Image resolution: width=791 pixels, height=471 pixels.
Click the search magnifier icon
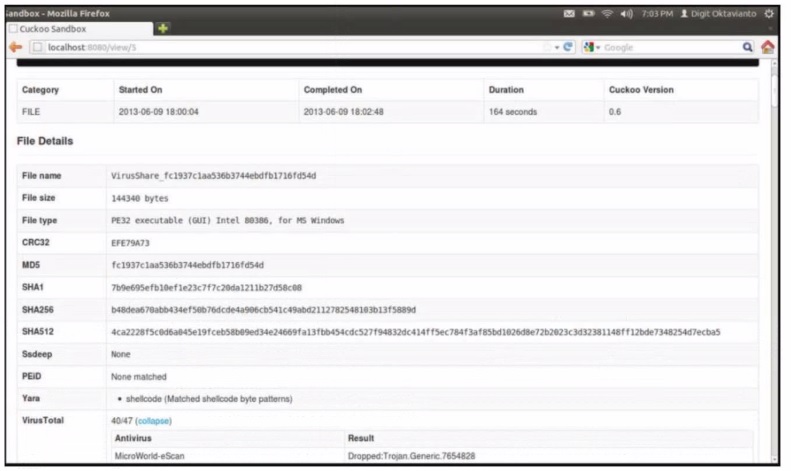tap(747, 47)
